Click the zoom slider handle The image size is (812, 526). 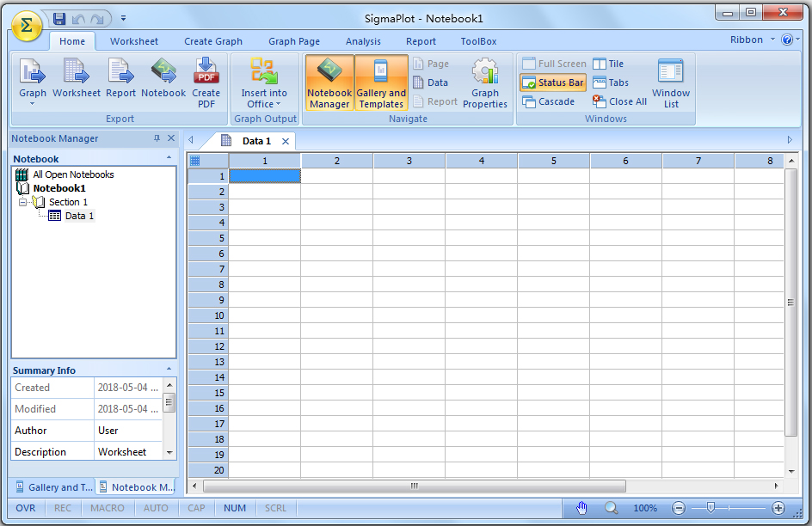click(710, 508)
